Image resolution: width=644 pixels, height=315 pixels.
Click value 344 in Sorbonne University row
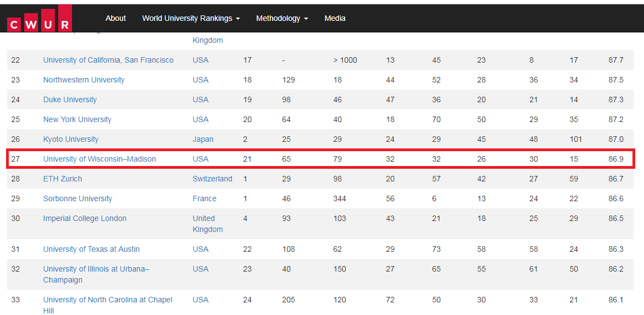pos(340,198)
